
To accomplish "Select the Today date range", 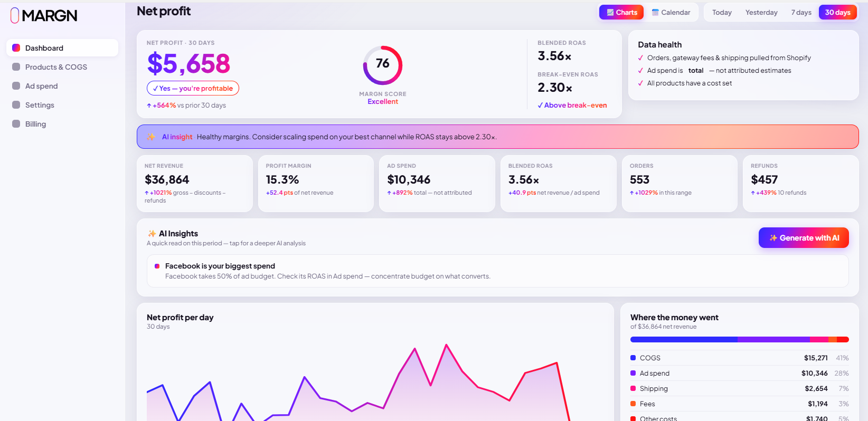I will [x=722, y=12].
